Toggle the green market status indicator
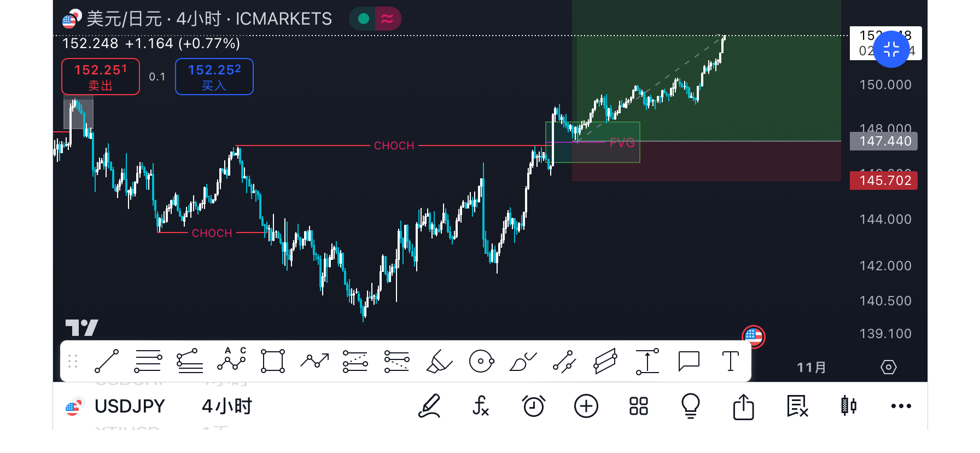Screen dimensions: 980x453 click(364, 19)
